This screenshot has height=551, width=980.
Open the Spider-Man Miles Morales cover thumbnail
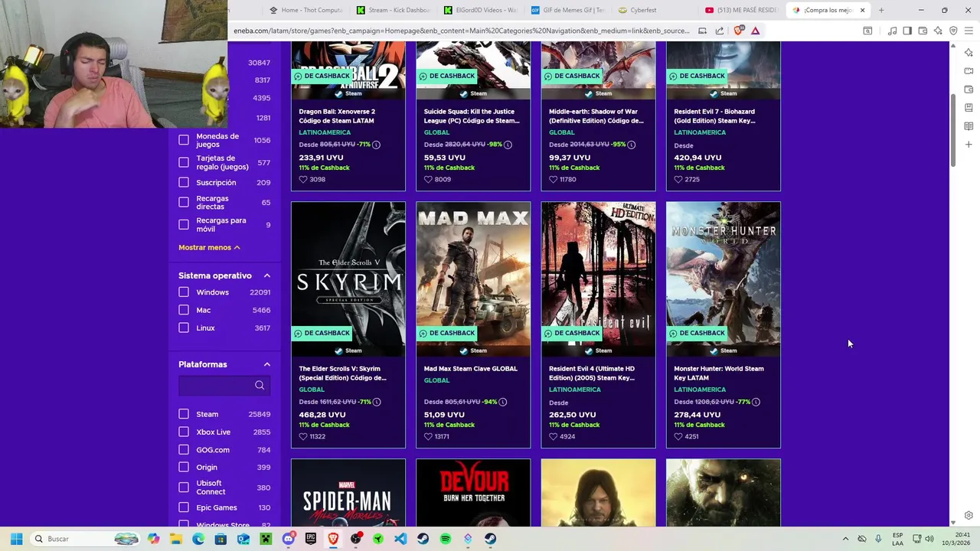(348, 493)
